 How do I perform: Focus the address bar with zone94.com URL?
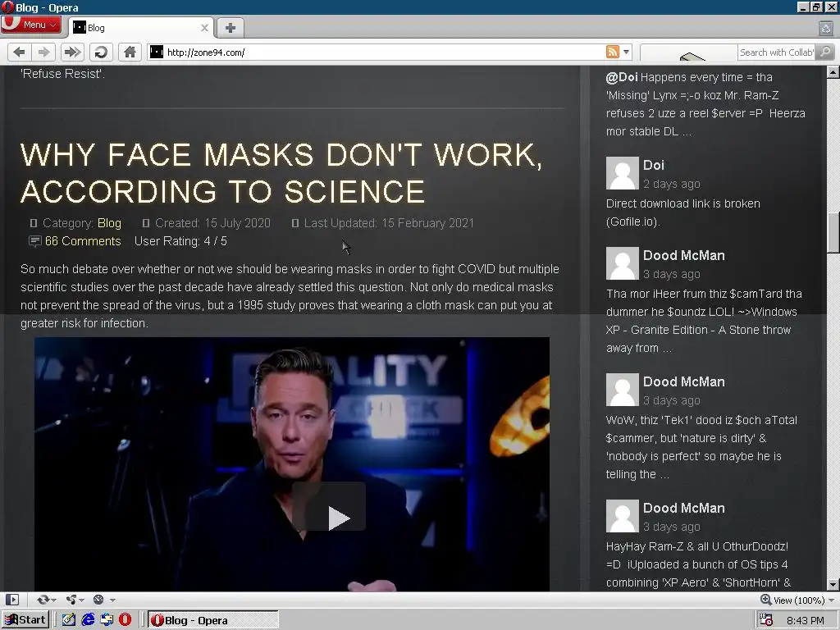385,52
